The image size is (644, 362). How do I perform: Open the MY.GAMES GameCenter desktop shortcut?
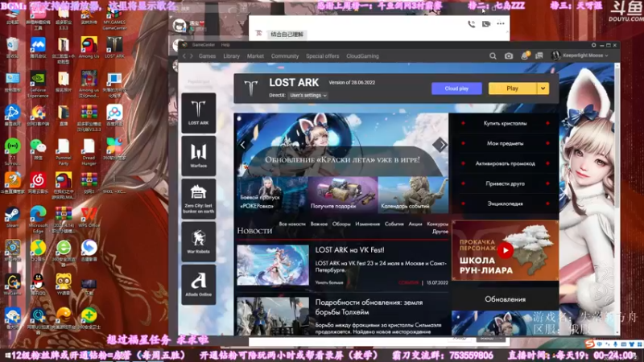click(114, 19)
